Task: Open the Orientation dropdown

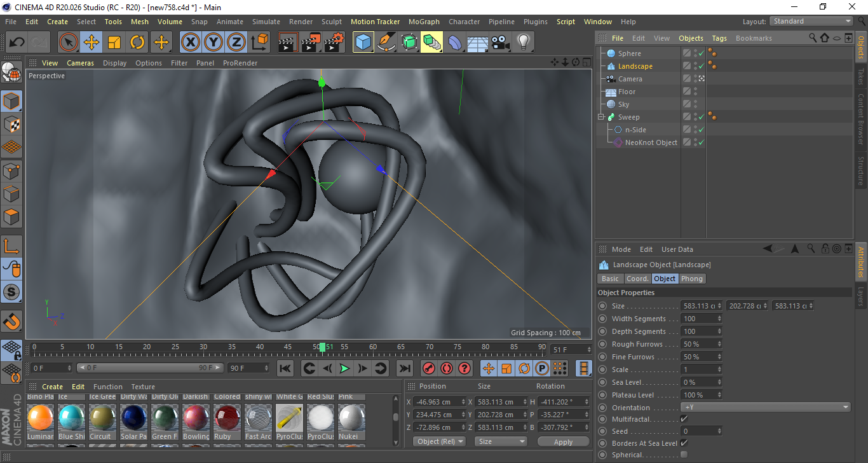Action: click(x=766, y=407)
